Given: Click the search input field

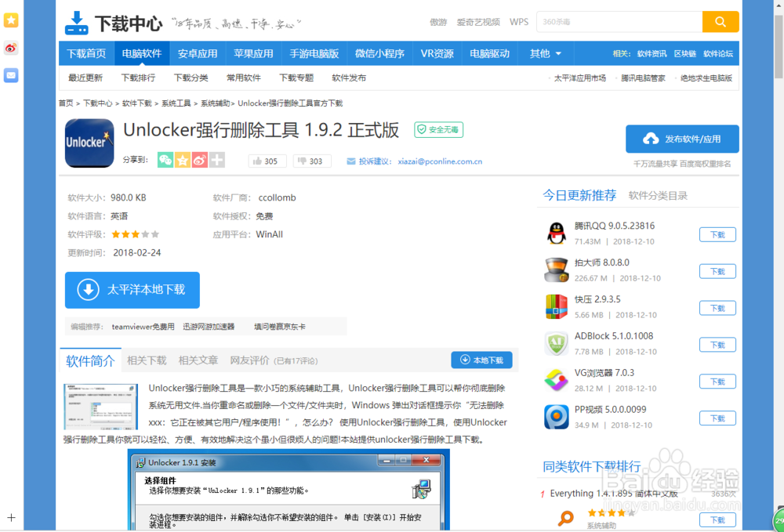Looking at the screenshot, I should click(619, 22).
